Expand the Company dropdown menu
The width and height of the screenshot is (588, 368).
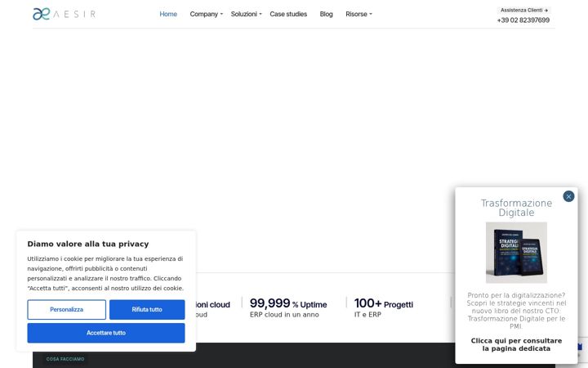point(207,14)
